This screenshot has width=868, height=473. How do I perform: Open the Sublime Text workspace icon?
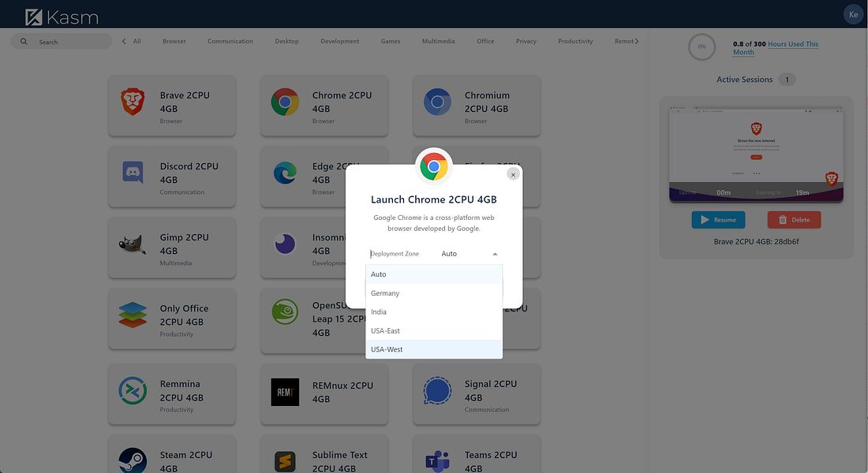coord(284,460)
